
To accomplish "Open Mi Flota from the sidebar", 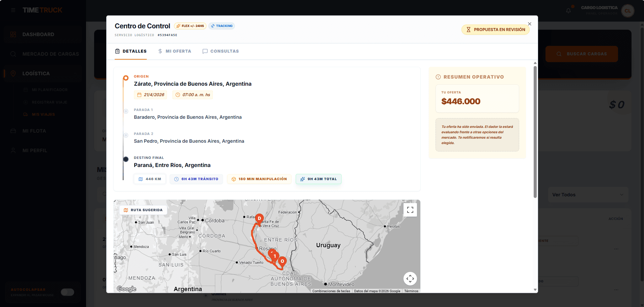I will tap(35, 131).
